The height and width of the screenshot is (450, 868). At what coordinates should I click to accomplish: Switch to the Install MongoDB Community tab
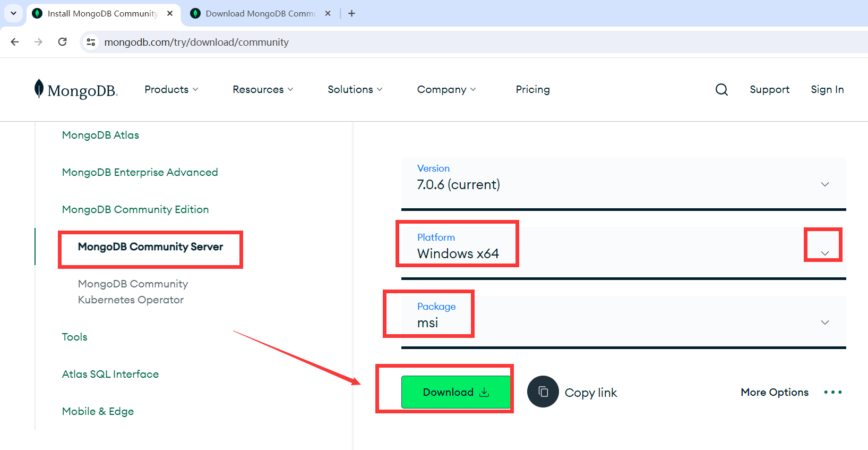pos(102,13)
